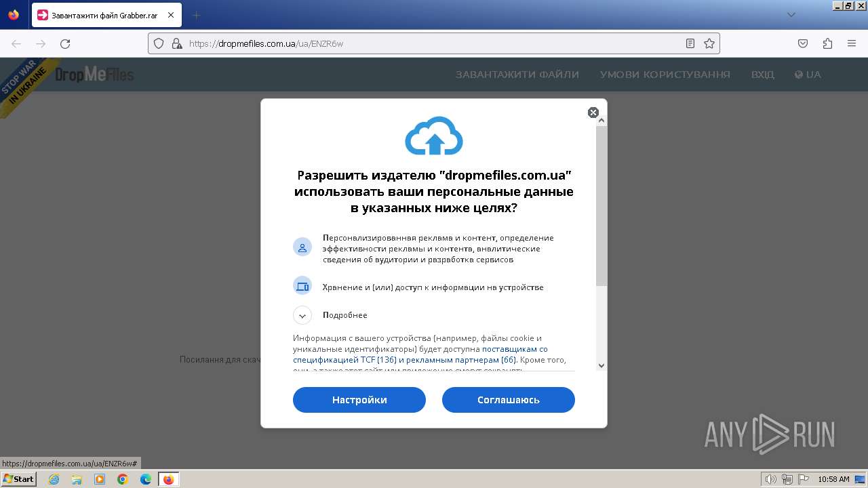The image size is (868, 488).
Task: Click the network icon in system tray
Action: [x=787, y=479]
